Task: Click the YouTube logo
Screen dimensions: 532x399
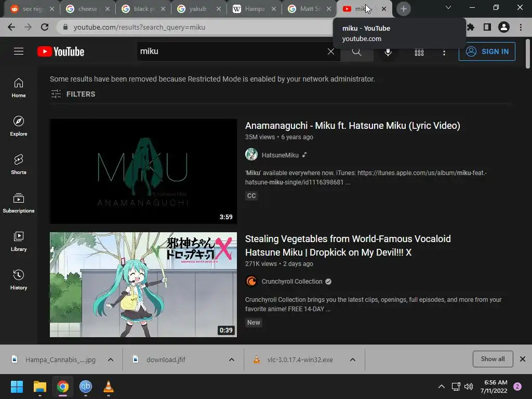Action: coord(61,51)
